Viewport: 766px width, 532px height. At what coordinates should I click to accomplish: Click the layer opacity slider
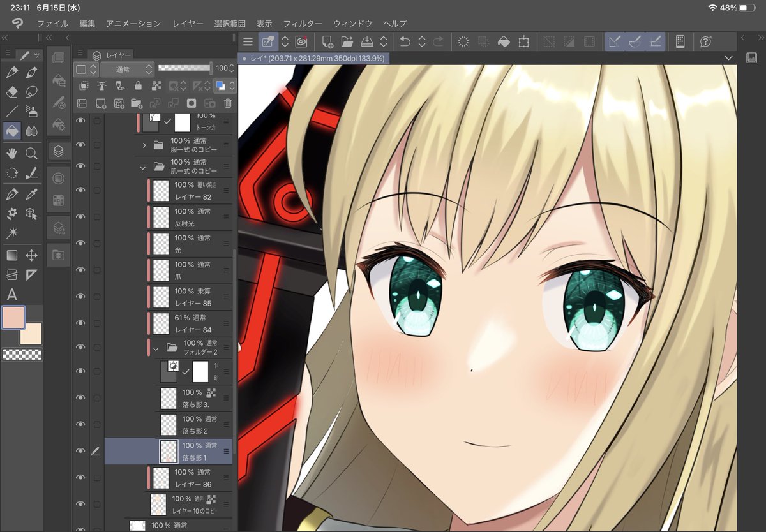[185, 68]
